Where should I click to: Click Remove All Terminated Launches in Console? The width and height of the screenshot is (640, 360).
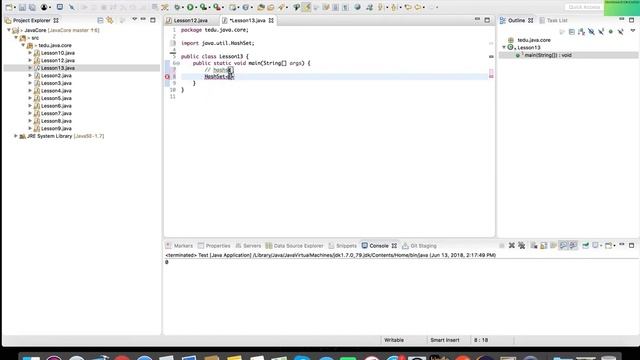(522, 245)
